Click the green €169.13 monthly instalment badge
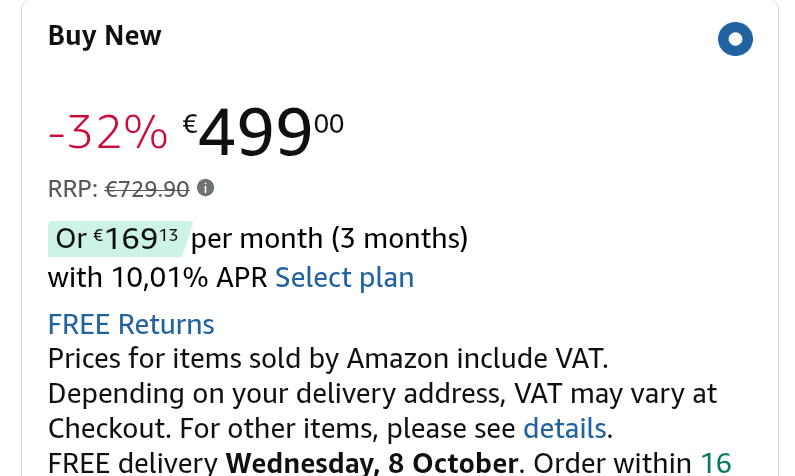 point(119,239)
